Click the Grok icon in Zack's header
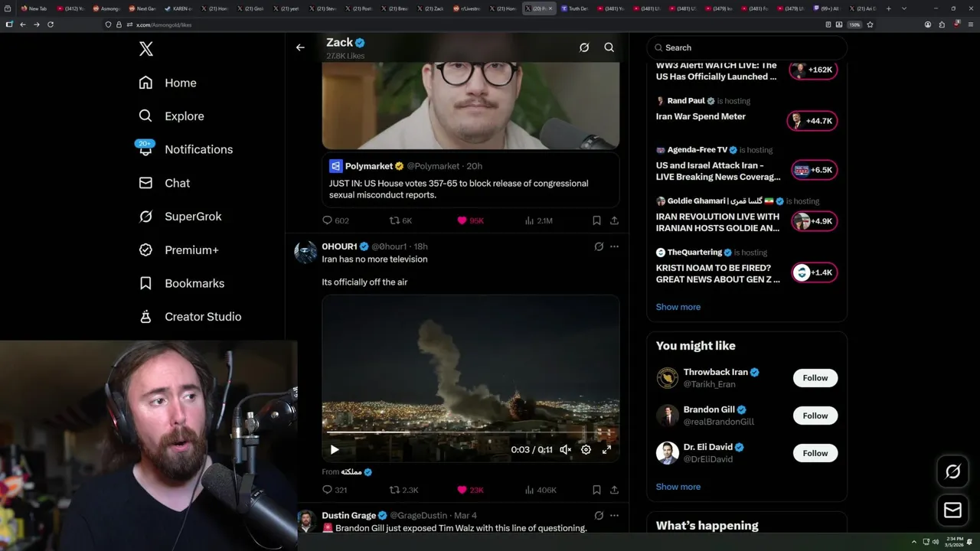This screenshot has height=551, width=980. click(x=584, y=47)
